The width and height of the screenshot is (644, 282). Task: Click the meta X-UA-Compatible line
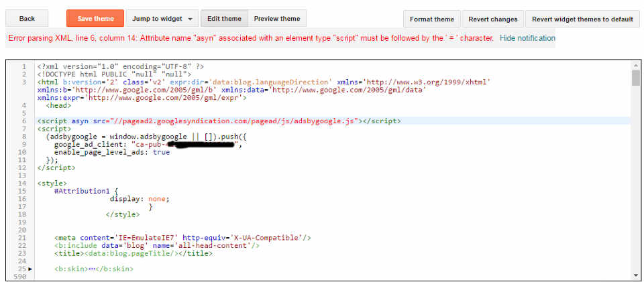[182, 238]
